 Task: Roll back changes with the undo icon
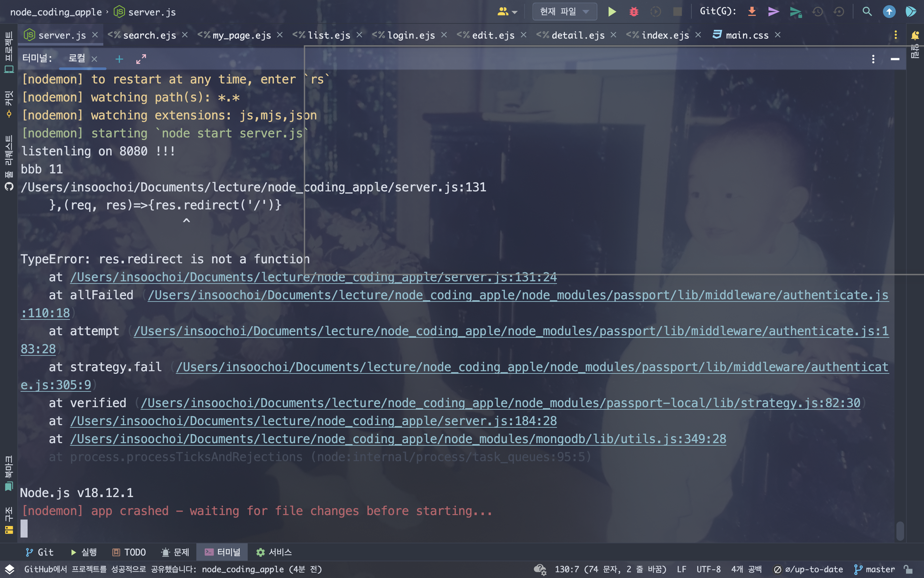839,12
